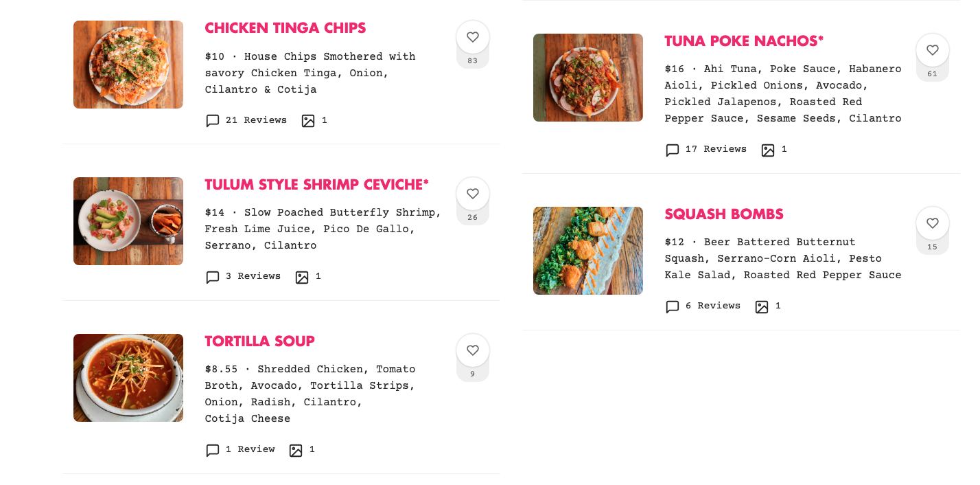Image resolution: width=980 pixels, height=485 pixels.
Task: Open the Tulum Style Shrimp Ceviche title
Action: click(x=316, y=185)
